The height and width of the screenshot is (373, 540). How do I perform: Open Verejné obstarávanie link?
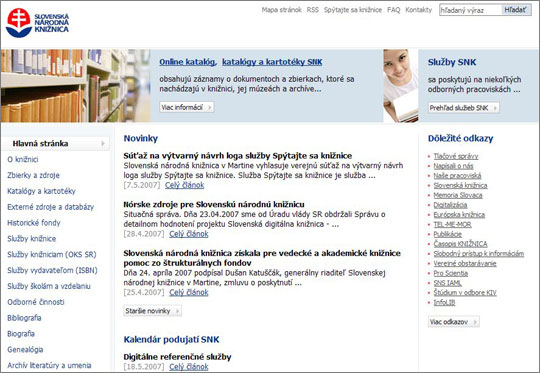(x=465, y=263)
